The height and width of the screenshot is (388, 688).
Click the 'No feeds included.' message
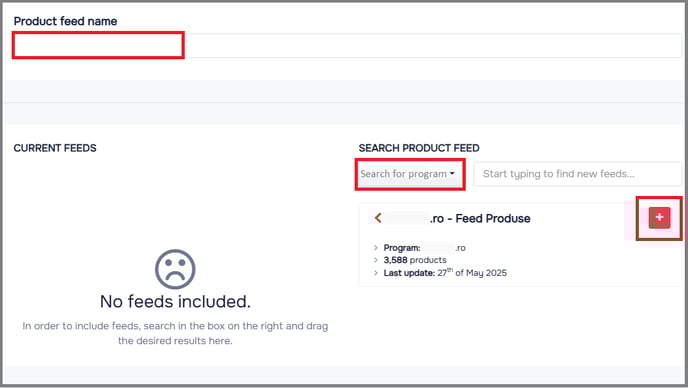(175, 302)
